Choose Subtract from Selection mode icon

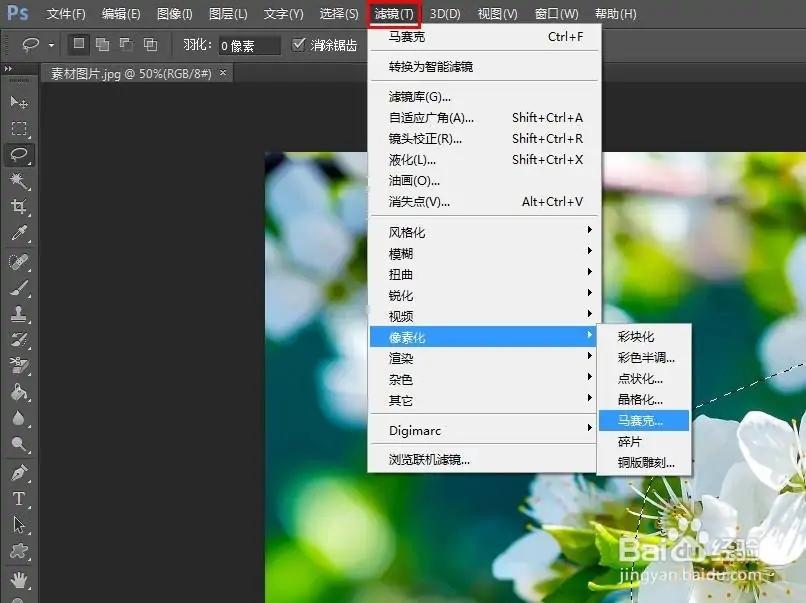click(x=126, y=45)
